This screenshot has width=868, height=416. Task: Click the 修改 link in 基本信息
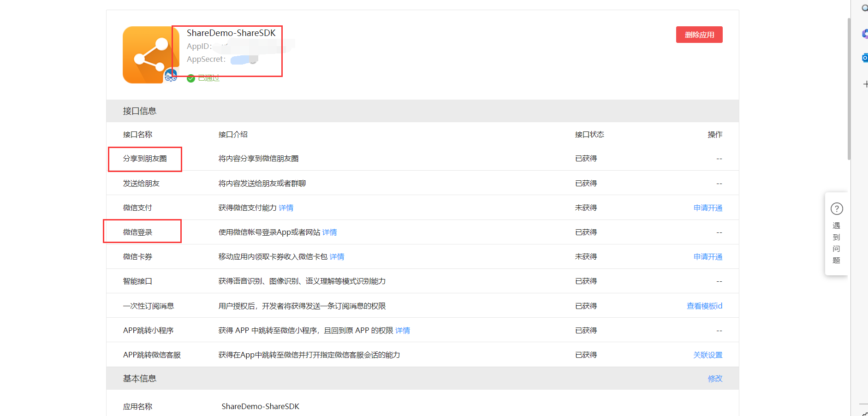[715, 379]
